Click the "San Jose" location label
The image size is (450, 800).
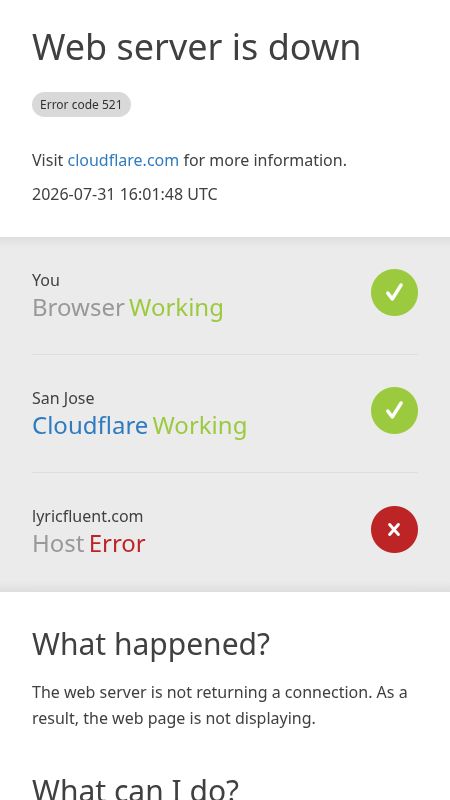[63, 398]
